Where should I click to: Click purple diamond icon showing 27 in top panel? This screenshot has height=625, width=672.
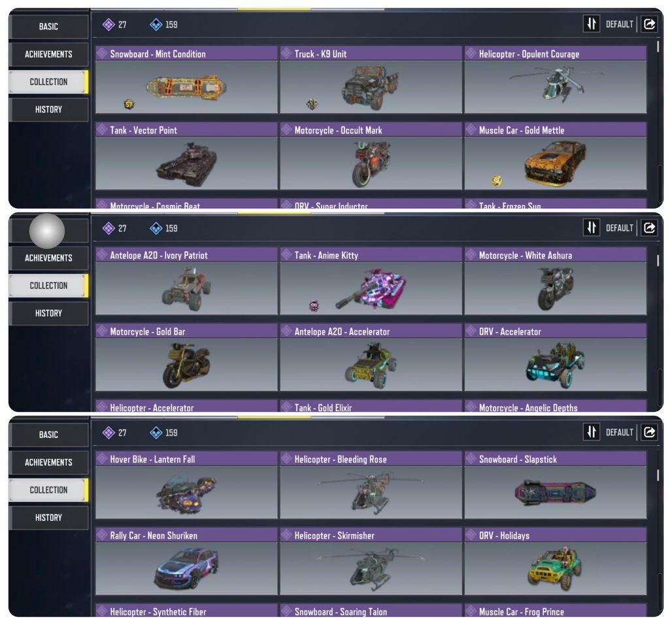(109, 24)
